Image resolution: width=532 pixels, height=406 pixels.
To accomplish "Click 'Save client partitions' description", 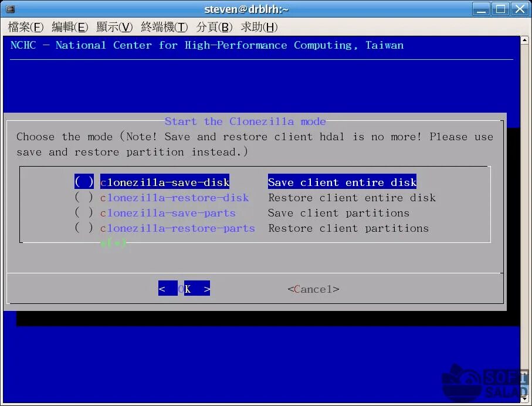I will [x=338, y=213].
